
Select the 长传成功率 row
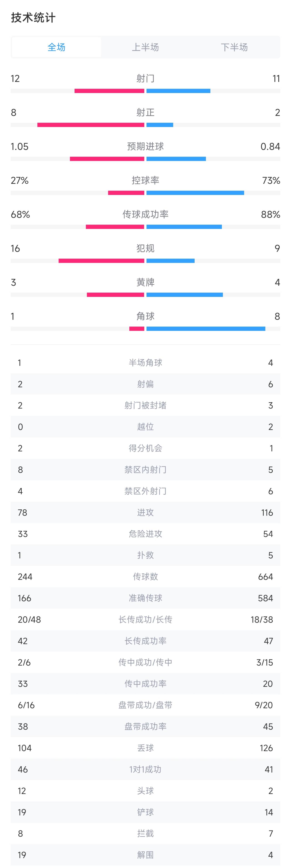pos(145,641)
